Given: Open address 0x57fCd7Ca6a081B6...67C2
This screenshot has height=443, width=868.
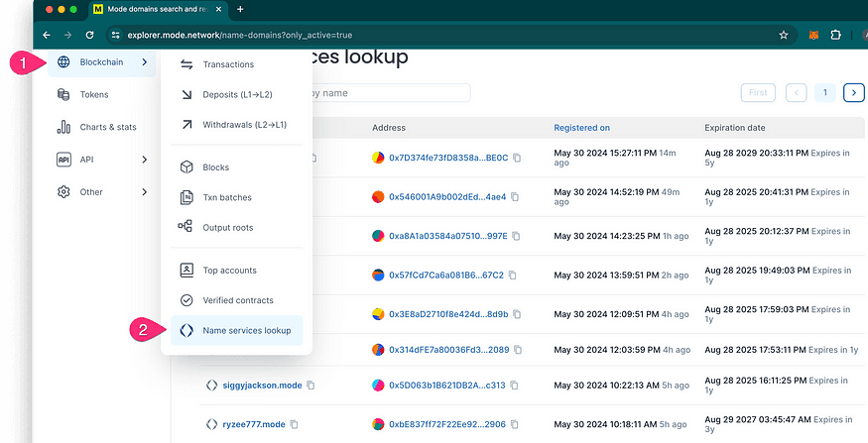Looking at the screenshot, I should (x=446, y=275).
